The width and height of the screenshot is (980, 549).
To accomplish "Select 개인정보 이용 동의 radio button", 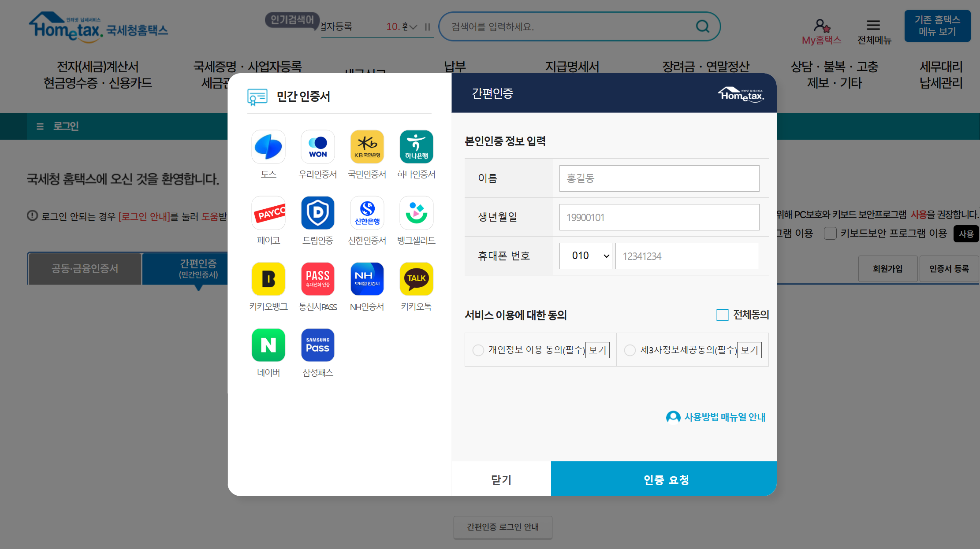I will [x=478, y=350].
